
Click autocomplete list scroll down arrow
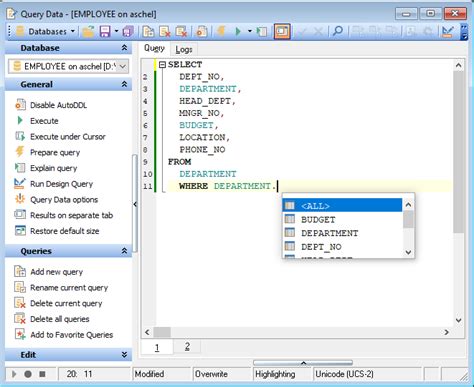click(408, 252)
